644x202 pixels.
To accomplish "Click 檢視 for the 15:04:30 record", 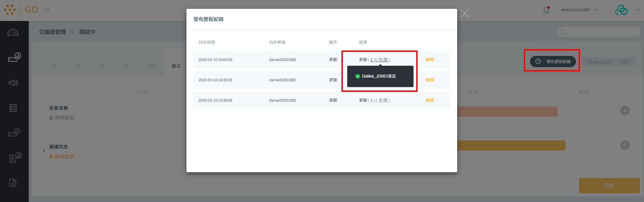I will click(x=430, y=60).
